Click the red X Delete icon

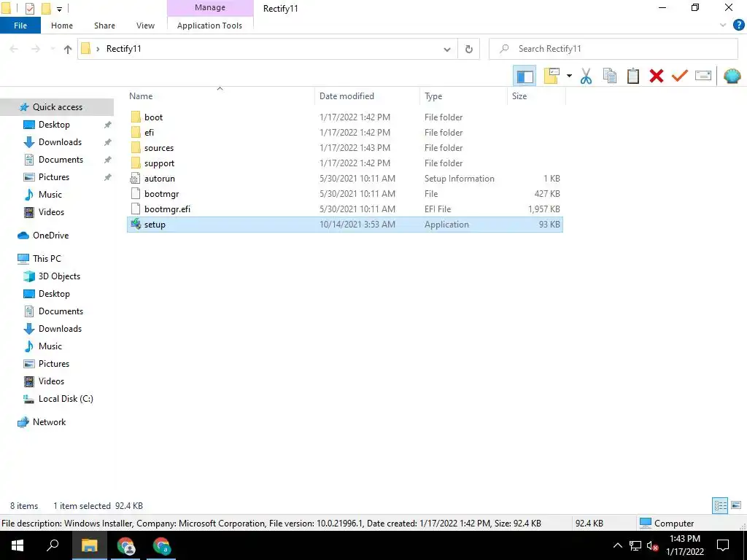[656, 76]
